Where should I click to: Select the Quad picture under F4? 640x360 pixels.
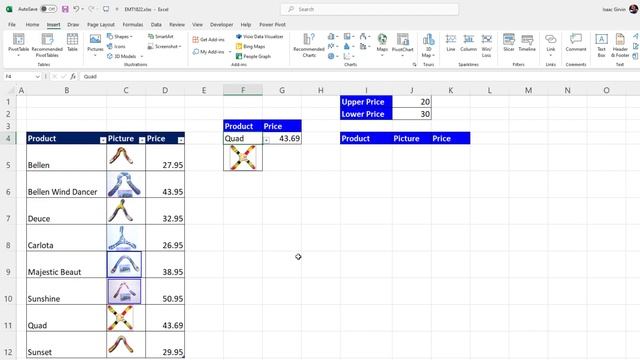[x=243, y=158]
